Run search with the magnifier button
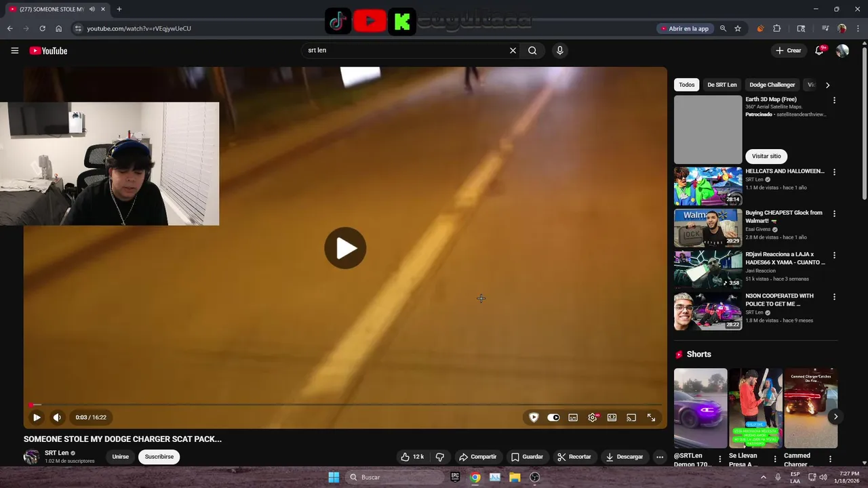 pyautogui.click(x=532, y=50)
